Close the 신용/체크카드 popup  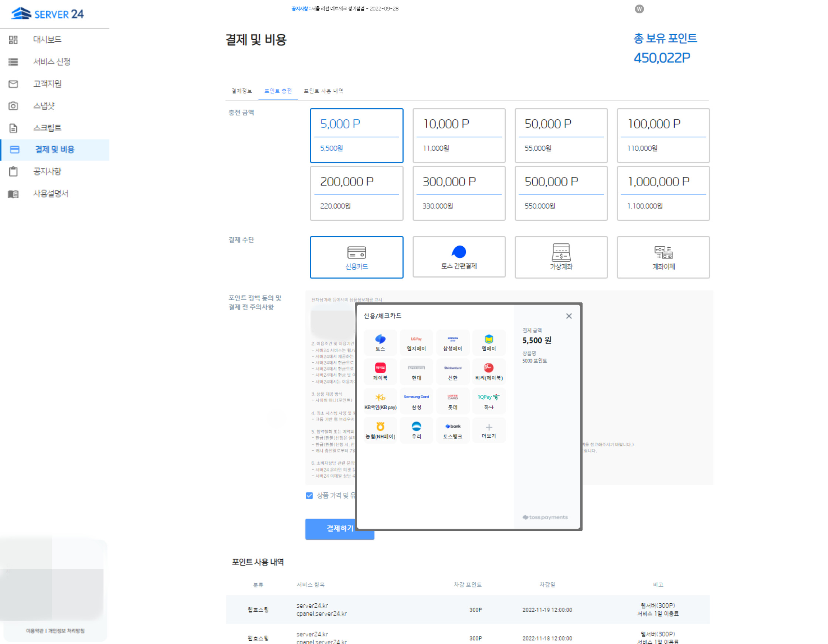[569, 316]
